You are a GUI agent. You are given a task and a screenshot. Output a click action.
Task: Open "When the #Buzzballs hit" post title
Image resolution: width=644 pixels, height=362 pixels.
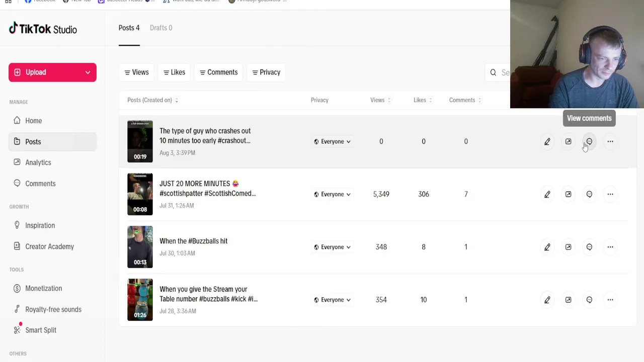coord(193,241)
